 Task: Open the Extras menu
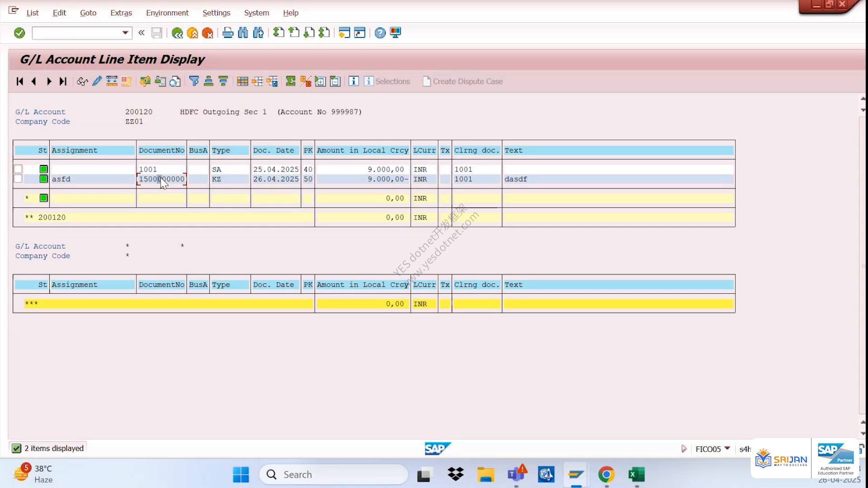click(121, 13)
